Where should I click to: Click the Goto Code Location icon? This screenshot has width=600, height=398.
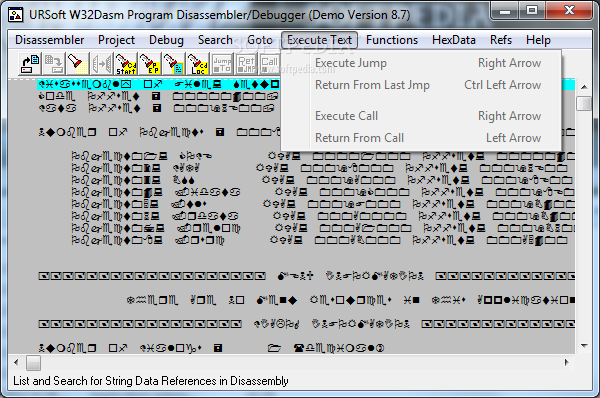pos(197,64)
